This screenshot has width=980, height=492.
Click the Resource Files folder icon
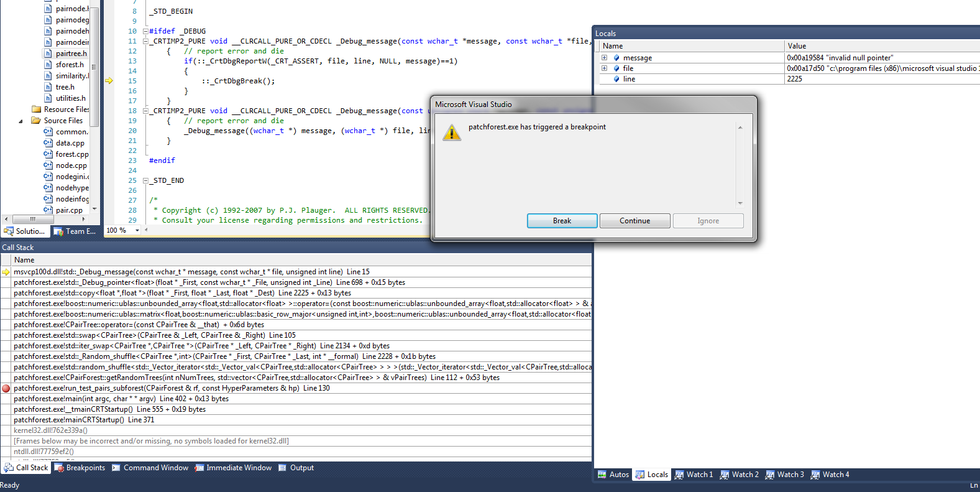(x=36, y=109)
